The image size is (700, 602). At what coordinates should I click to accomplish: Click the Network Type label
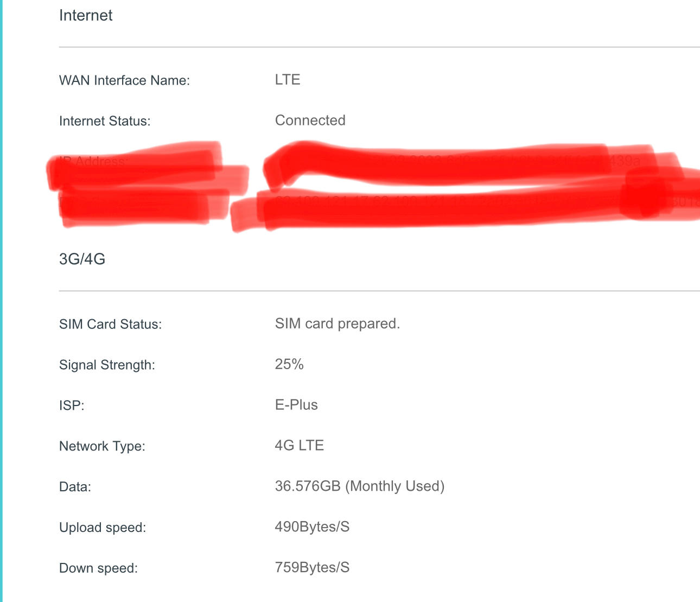[x=102, y=446]
